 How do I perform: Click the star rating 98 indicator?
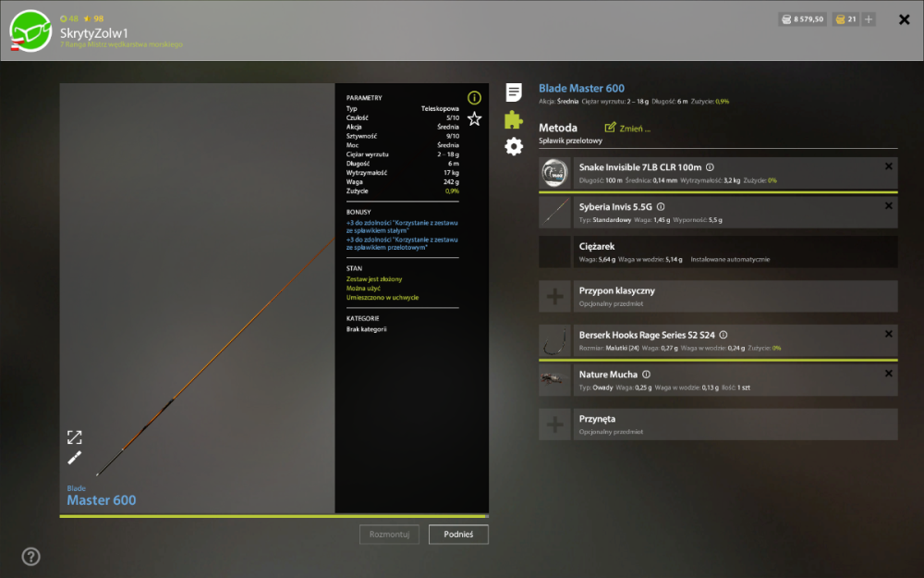93,18
